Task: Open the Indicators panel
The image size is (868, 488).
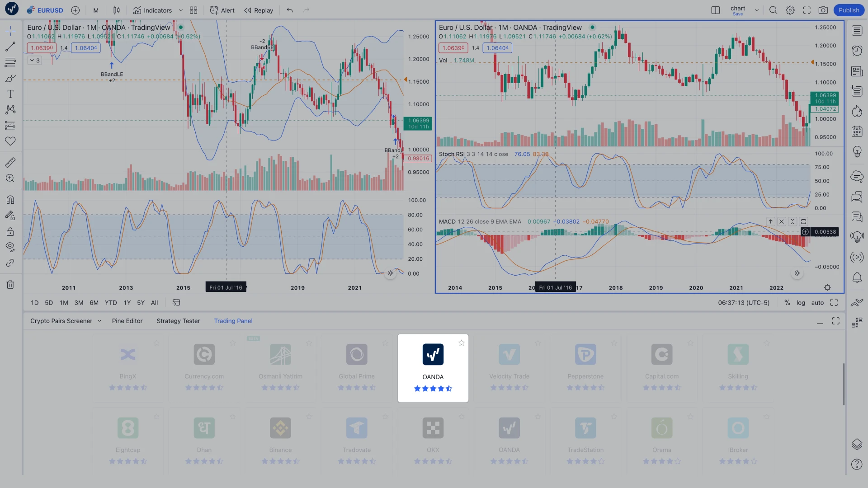Action: point(151,10)
